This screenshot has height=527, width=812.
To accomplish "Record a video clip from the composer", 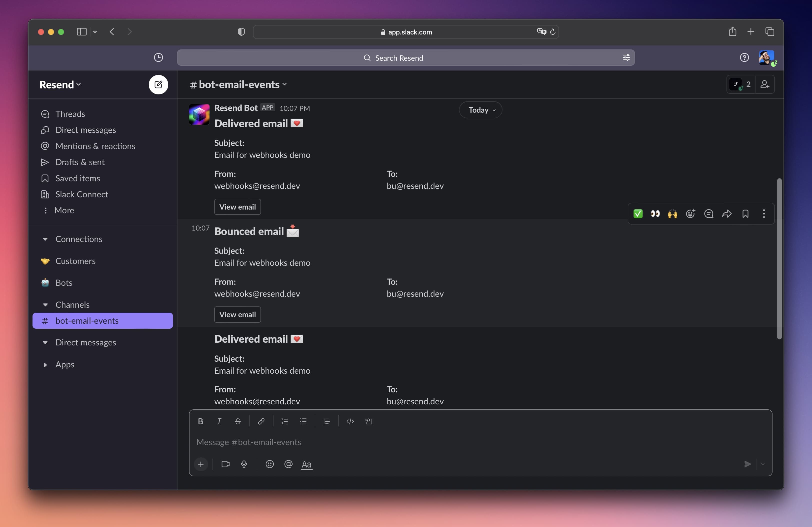I will point(225,464).
